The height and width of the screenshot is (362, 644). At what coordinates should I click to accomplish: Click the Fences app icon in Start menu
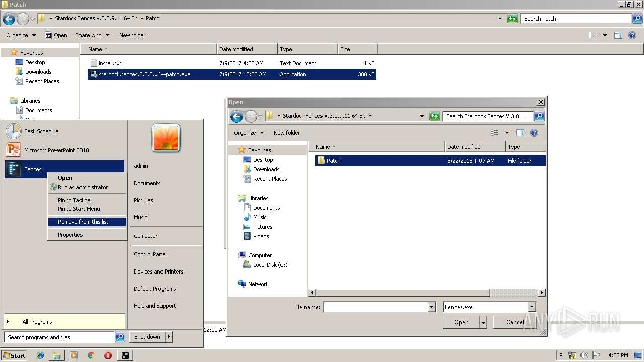[13, 169]
